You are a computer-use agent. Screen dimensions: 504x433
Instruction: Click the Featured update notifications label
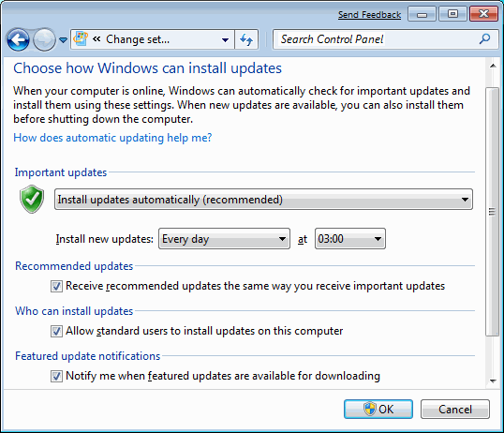(87, 356)
